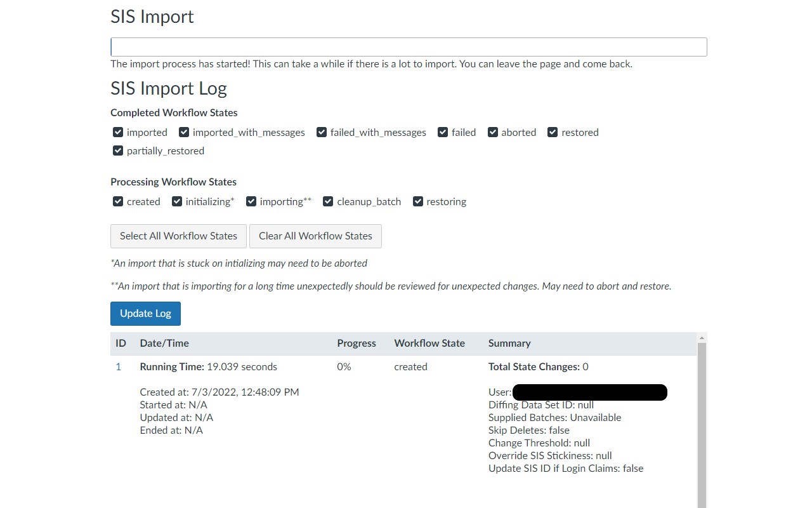Disable the partially_restored filter

point(118,150)
